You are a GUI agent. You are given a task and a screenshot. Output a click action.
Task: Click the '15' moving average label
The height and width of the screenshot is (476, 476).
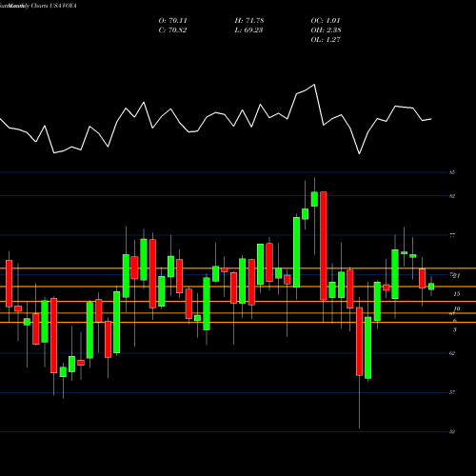457,294
